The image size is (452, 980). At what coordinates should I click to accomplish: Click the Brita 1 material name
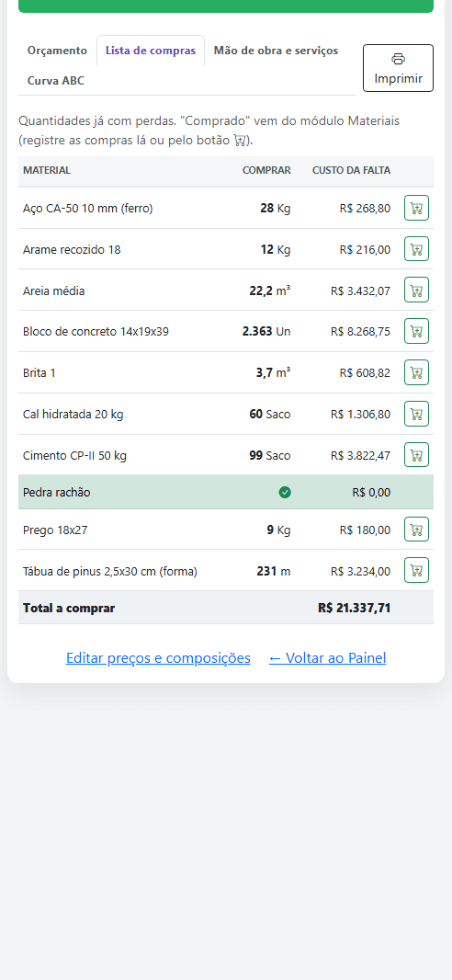(40, 373)
